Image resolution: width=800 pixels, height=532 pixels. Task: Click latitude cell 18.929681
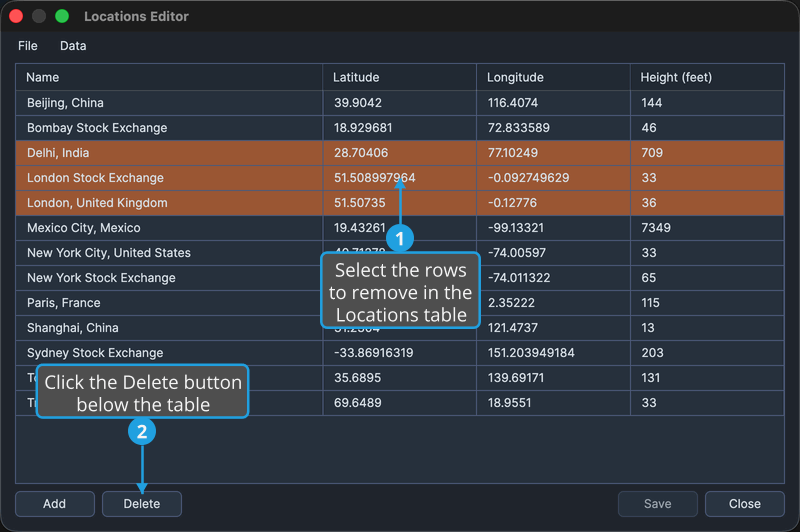coord(399,128)
